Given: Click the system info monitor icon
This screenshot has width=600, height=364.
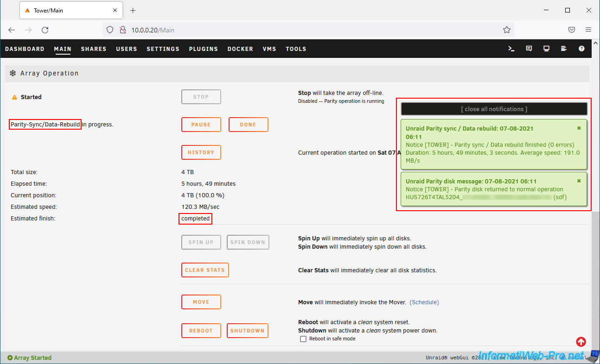Looking at the screenshot, I should point(547,49).
